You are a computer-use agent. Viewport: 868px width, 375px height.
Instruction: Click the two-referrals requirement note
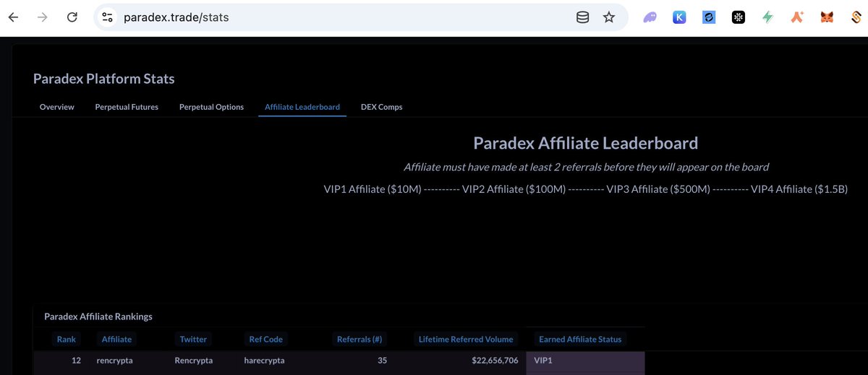[x=586, y=167]
